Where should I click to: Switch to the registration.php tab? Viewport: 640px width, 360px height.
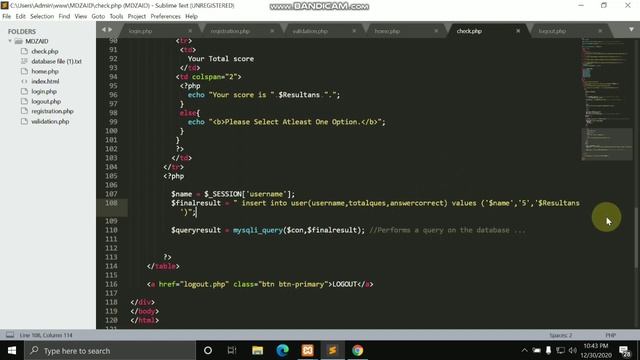(230, 31)
